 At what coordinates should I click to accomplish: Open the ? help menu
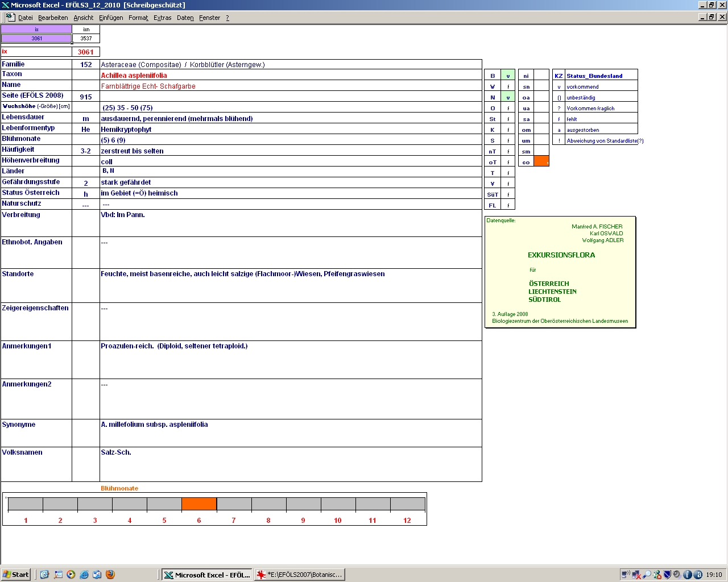point(227,18)
